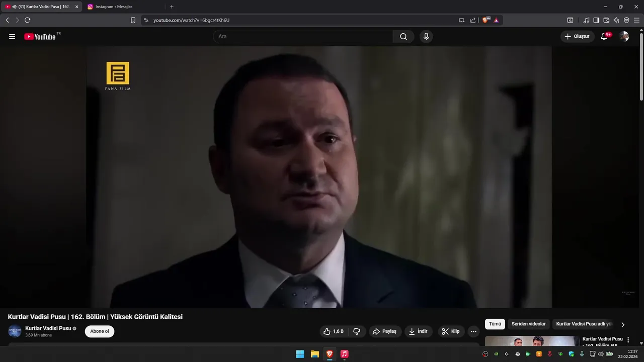Open suggested Kurtlar Vadisi Pusu thumbnail
The height and width of the screenshot is (362, 644).
coord(532,341)
